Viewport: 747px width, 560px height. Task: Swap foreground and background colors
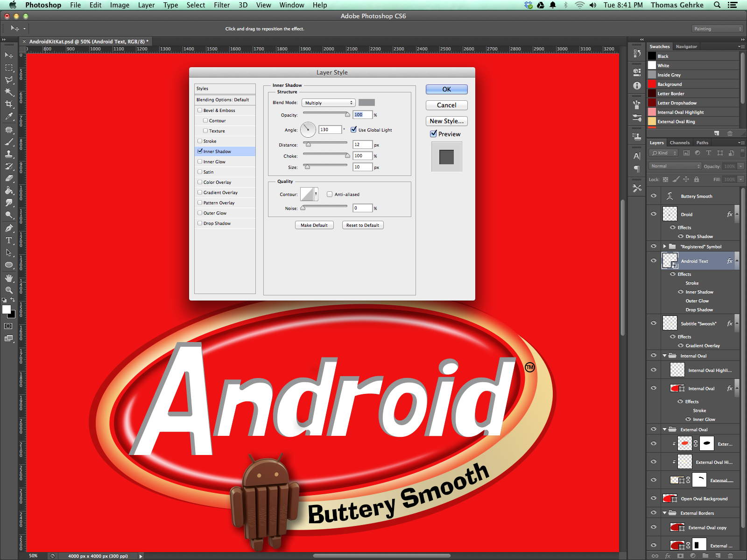click(13, 300)
